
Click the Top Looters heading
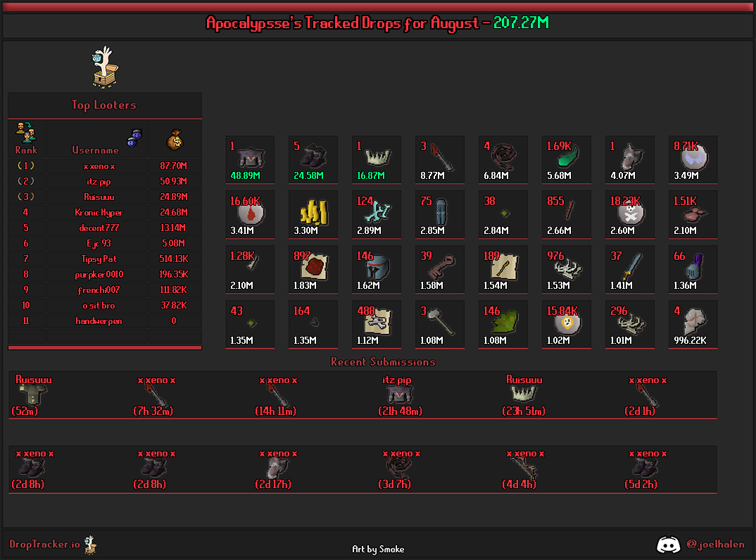(103, 105)
